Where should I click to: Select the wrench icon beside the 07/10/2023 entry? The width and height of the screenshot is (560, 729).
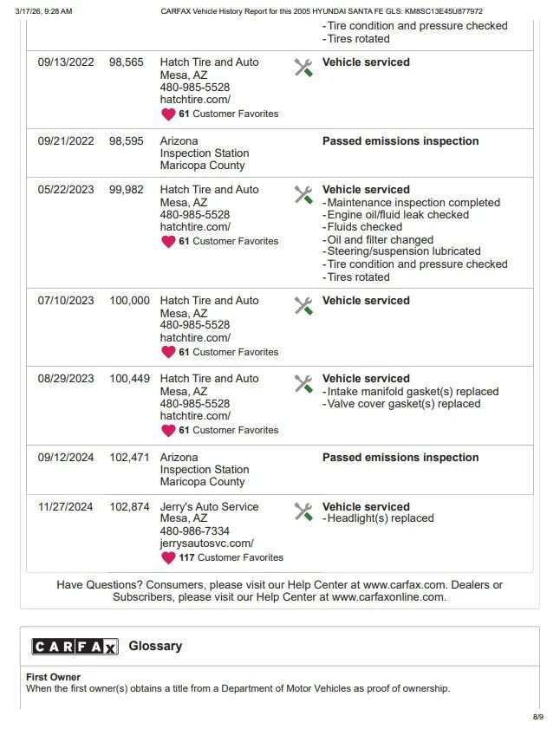coord(303,306)
